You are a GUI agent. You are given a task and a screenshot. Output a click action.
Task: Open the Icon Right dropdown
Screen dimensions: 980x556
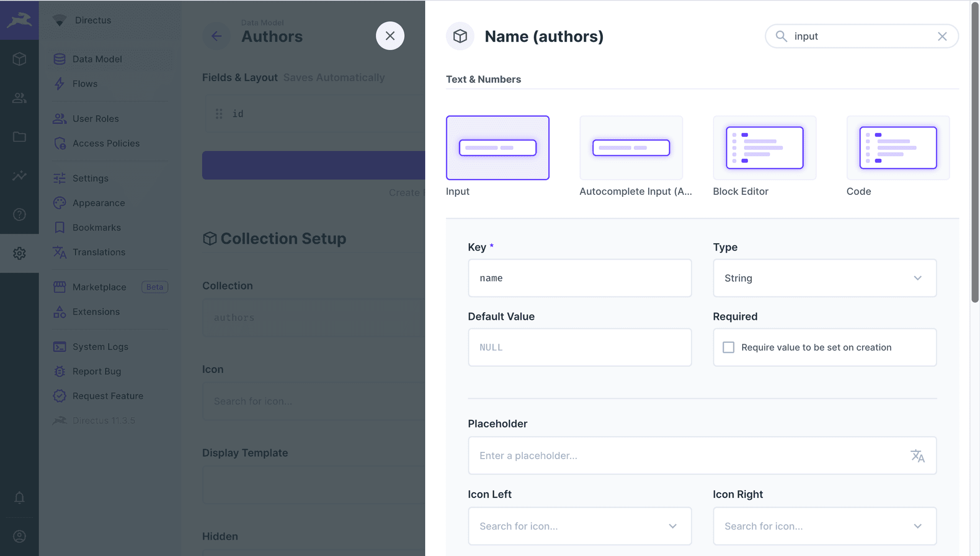pos(824,526)
